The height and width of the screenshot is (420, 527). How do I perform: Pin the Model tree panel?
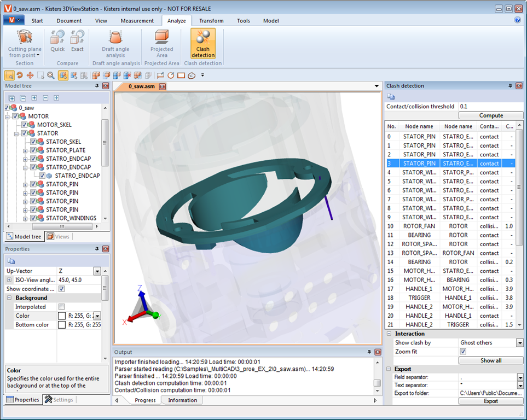tap(97, 86)
